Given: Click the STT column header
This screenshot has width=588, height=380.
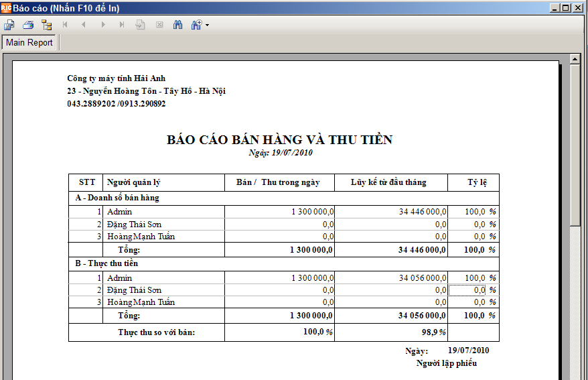Looking at the screenshot, I should (x=87, y=182).
